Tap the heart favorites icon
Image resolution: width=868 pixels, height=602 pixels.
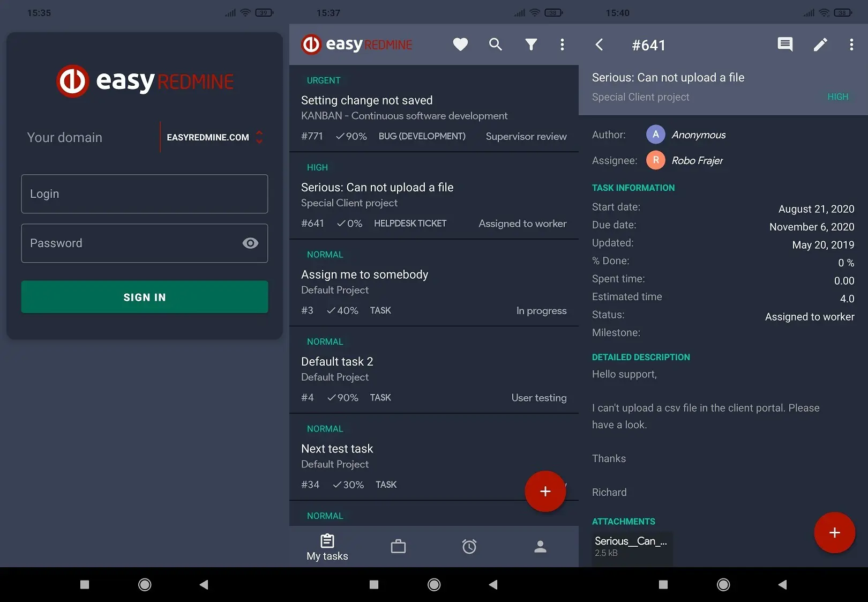coord(460,44)
